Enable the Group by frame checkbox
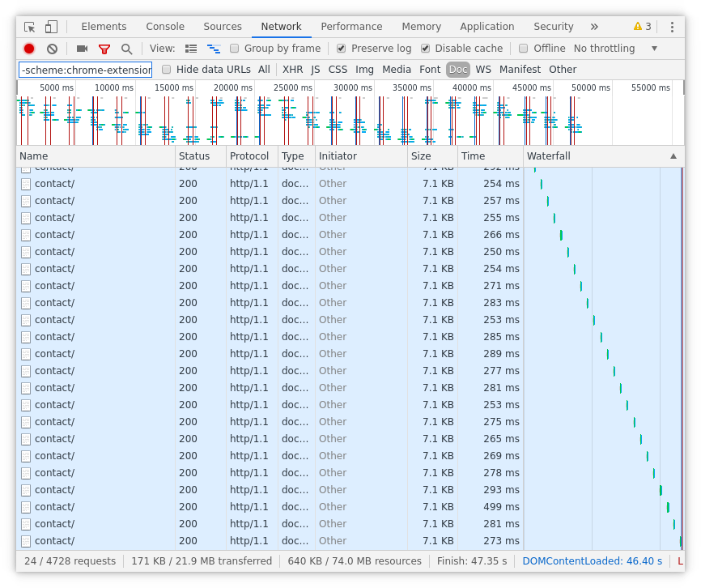The height and width of the screenshot is (588, 701). coord(235,49)
